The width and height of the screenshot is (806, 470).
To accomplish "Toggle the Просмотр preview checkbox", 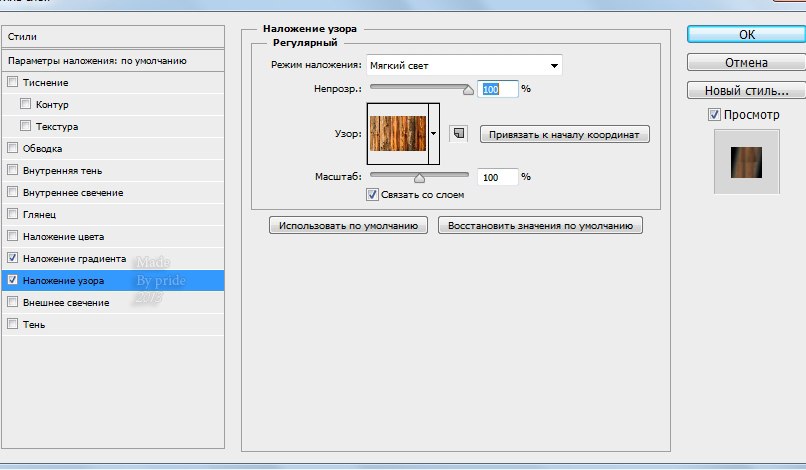I will pyautogui.click(x=714, y=115).
